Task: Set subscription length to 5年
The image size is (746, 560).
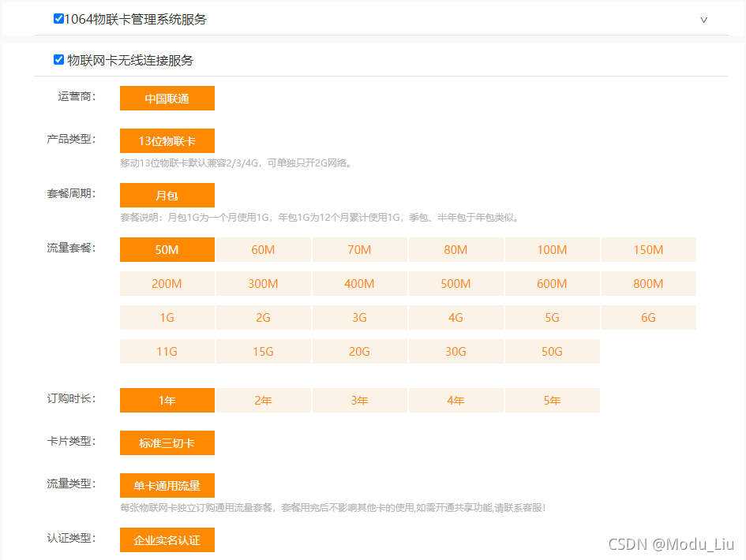Action: [x=552, y=400]
